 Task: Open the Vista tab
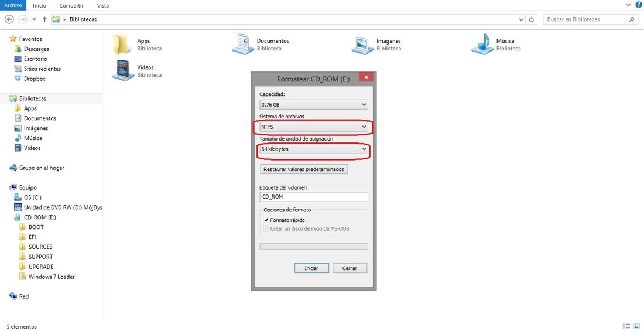point(102,6)
